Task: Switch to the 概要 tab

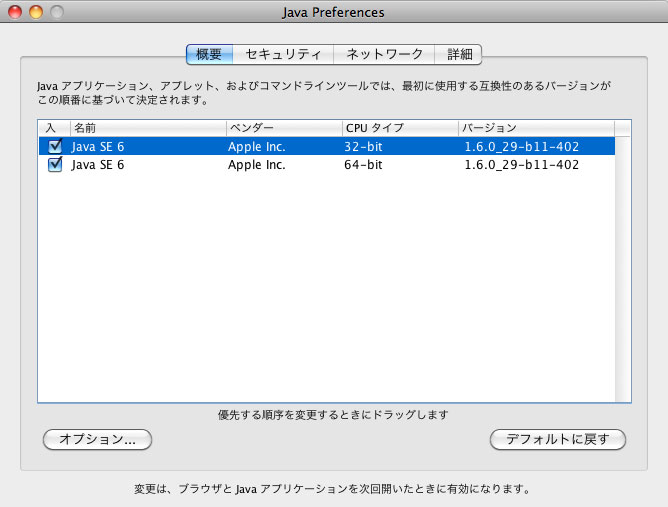Action: pos(209,54)
